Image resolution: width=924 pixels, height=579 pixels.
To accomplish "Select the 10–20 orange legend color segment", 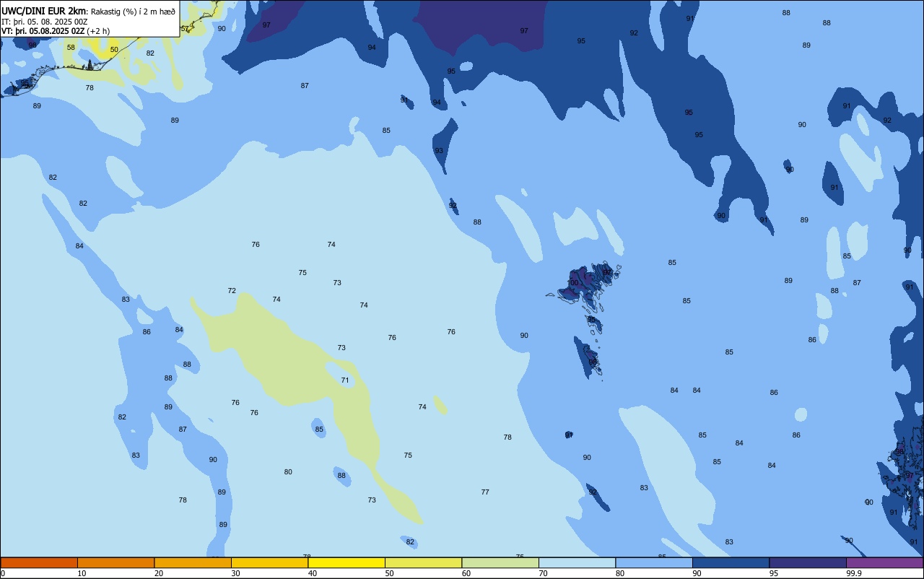I will click(115, 562).
